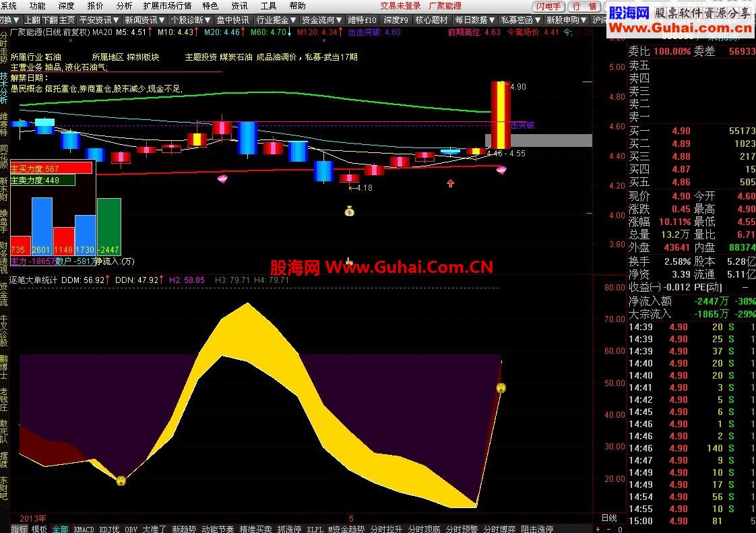Select the 太准了 indicator tab
This screenshot has width=756, height=533.
pos(154,529)
